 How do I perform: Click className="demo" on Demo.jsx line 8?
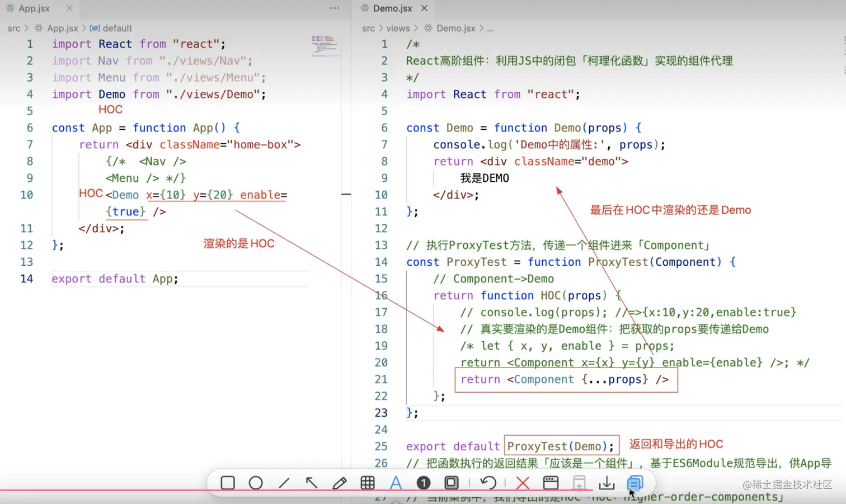pyautogui.click(x=568, y=161)
